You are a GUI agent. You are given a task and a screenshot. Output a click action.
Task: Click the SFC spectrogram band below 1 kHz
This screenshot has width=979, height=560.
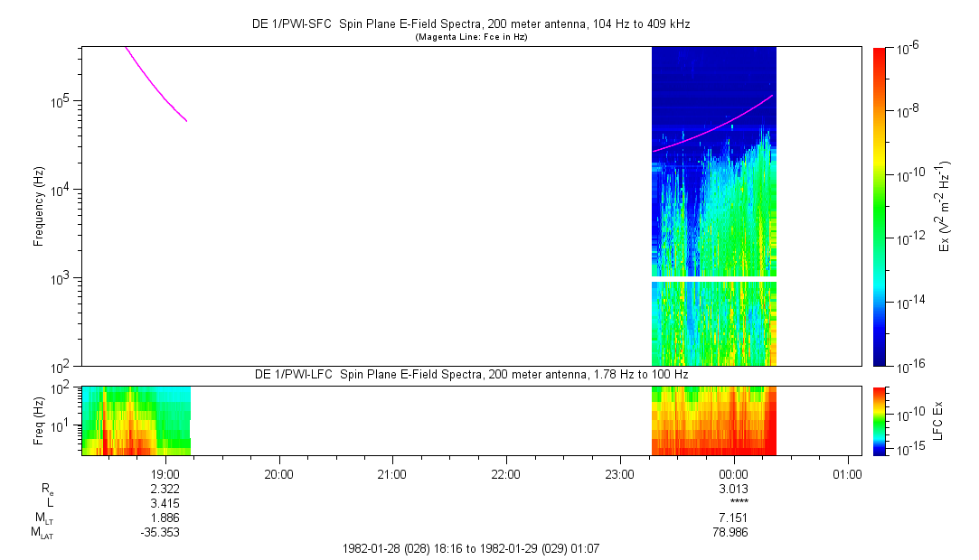[714, 322]
